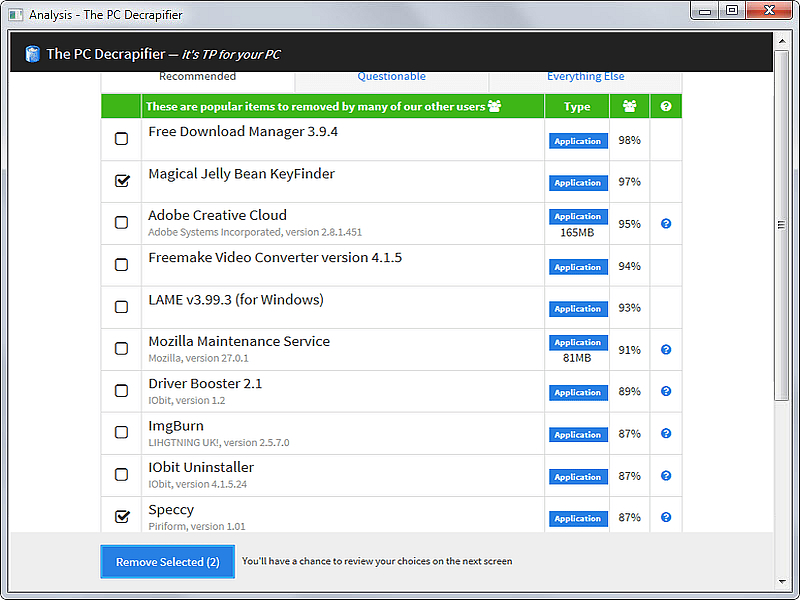Click the users group icon column header
The width and height of the screenshot is (800, 600).
tap(630, 106)
